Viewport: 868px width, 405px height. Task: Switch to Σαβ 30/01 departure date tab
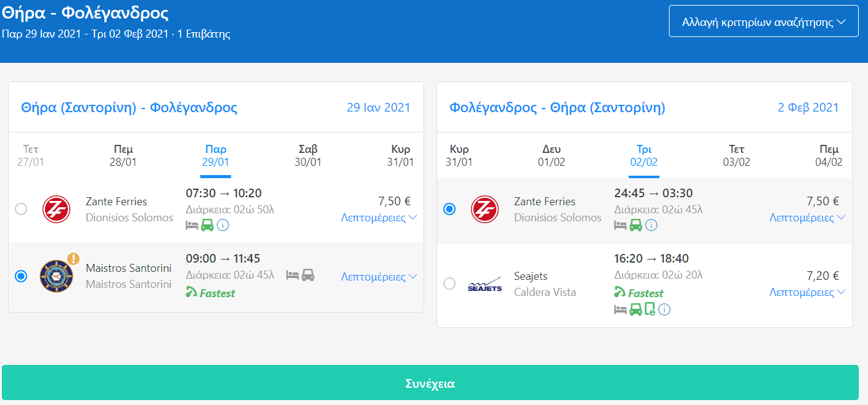click(308, 156)
